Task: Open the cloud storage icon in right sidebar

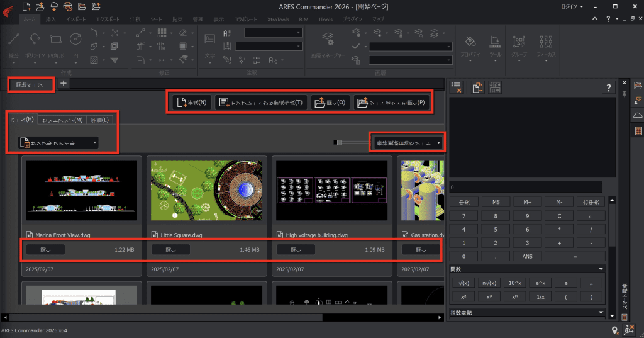Action: pyautogui.click(x=638, y=116)
